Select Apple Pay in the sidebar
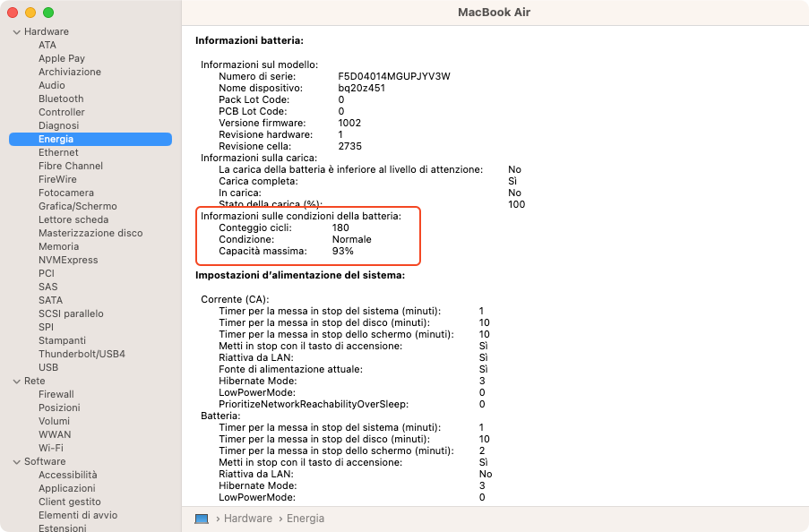This screenshot has height=532, width=809. [62, 58]
